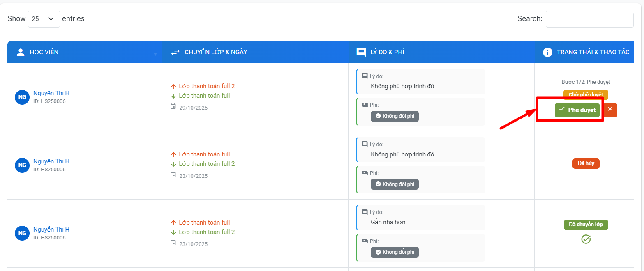The width and height of the screenshot is (644, 271).
Task: Click the red Đã hủy status badge
Action: (x=586, y=163)
